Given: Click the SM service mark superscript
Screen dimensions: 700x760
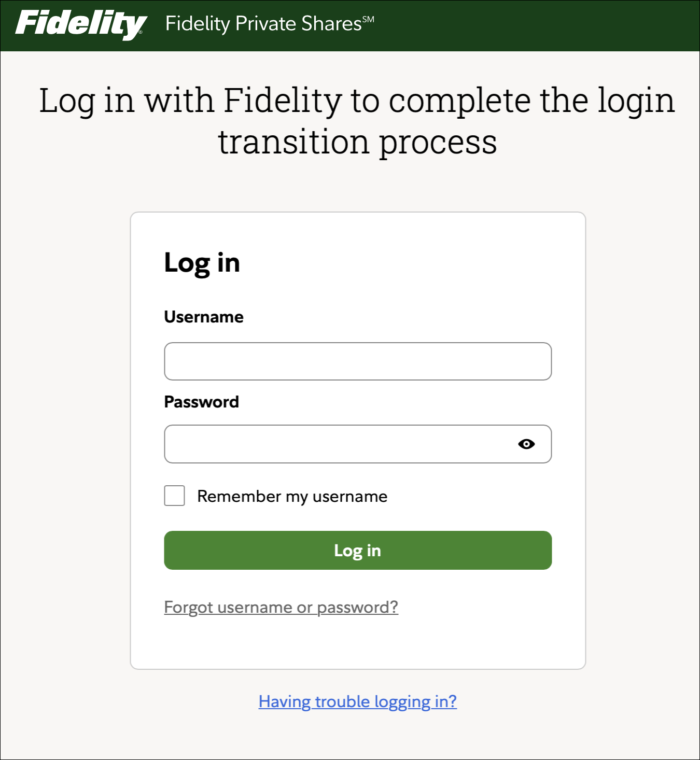Looking at the screenshot, I should (368, 19).
